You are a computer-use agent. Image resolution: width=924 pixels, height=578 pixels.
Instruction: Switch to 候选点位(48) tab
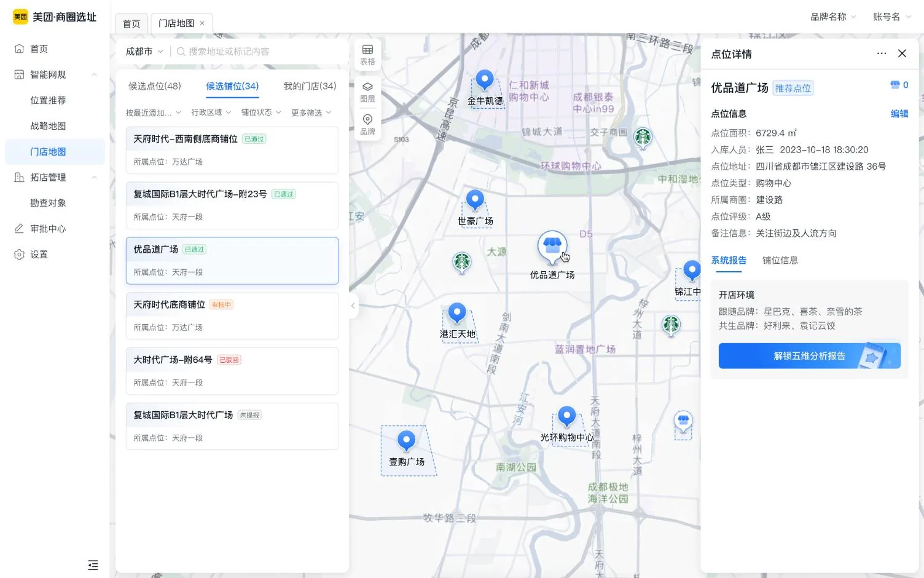(x=155, y=86)
